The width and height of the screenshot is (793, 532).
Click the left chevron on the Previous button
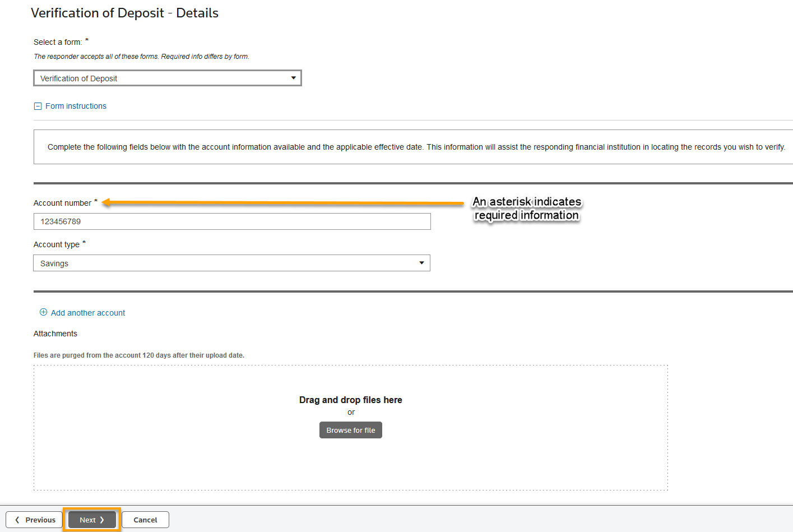[x=16, y=520]
